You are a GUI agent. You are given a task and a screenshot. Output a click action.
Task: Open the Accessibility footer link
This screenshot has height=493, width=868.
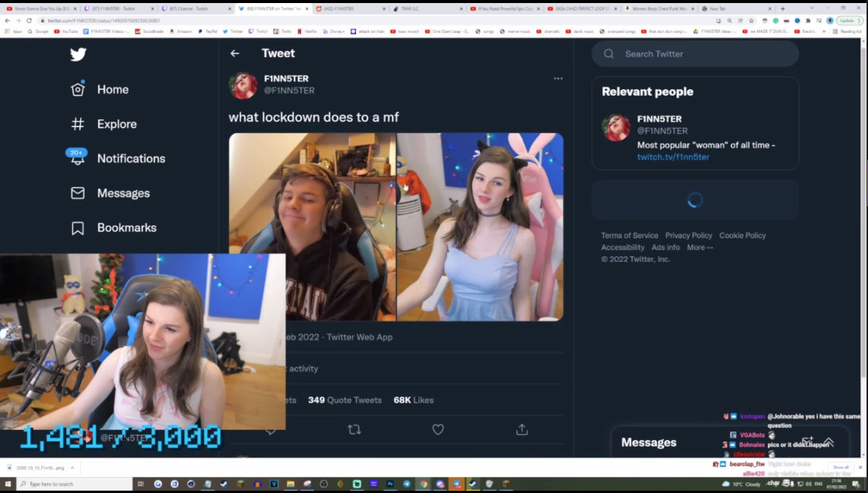coord(623,247)
